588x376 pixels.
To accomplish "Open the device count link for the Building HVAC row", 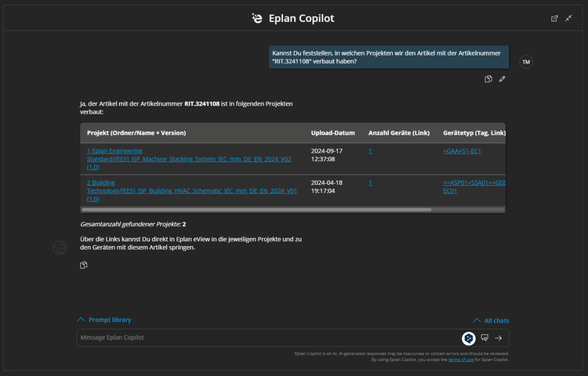I will pyautogui.click(x=370, y=183).
